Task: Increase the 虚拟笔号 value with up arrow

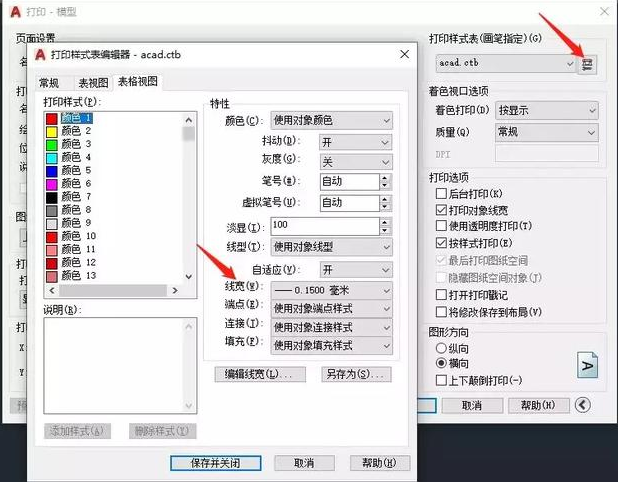Action: coord(385,199)
